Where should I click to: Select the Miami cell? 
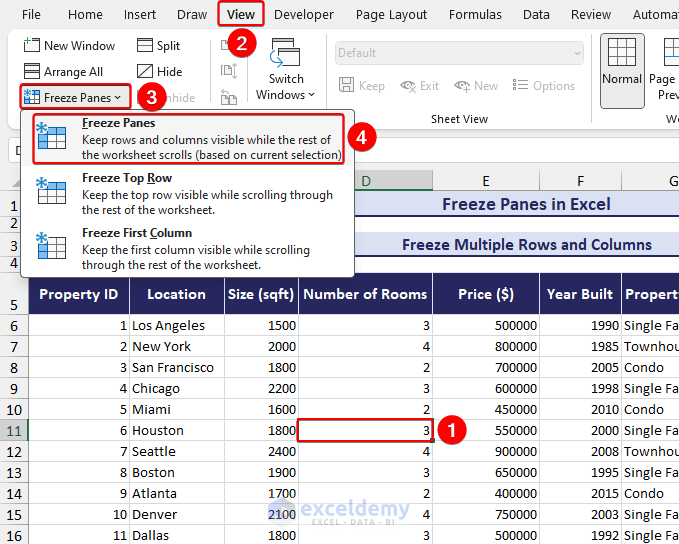point(177,409)
